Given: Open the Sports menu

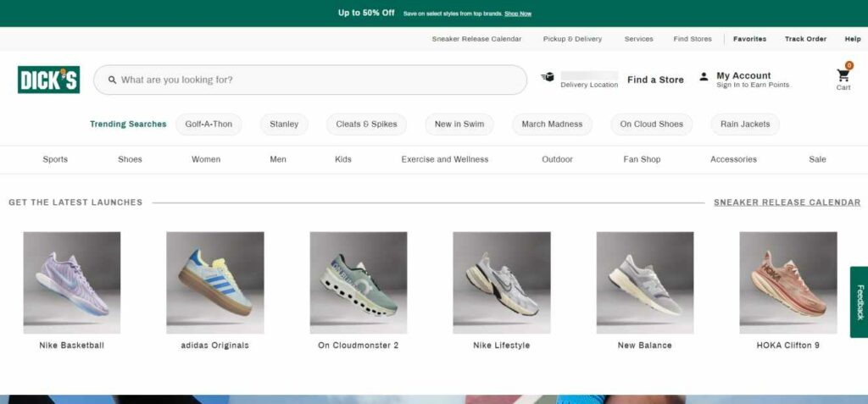Looking at the screenshot, I should tap(55, 159).
